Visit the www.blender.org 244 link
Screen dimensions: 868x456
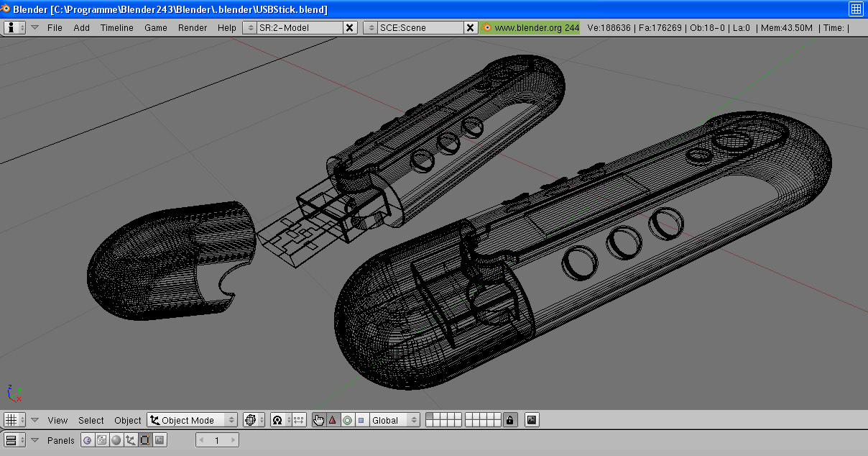(530, 27)
